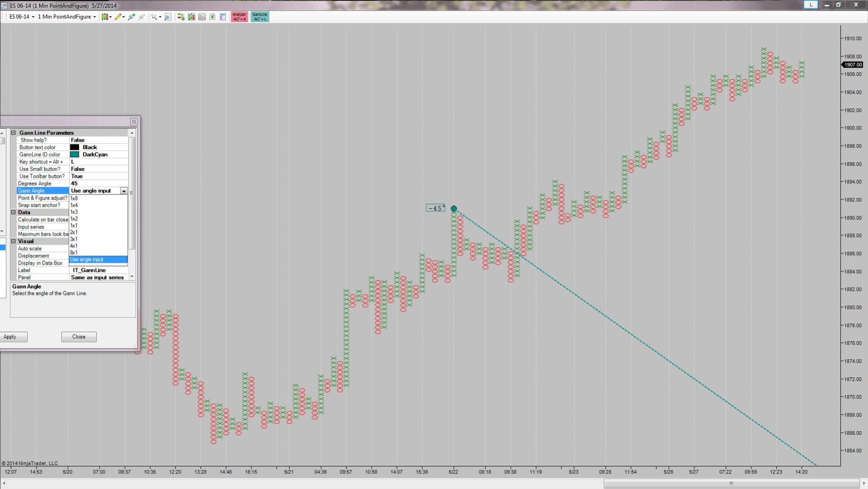Viewport: 868px width, 489px height.
Task: Select the pencil drawing tools icon
Action: coord(118,17)
